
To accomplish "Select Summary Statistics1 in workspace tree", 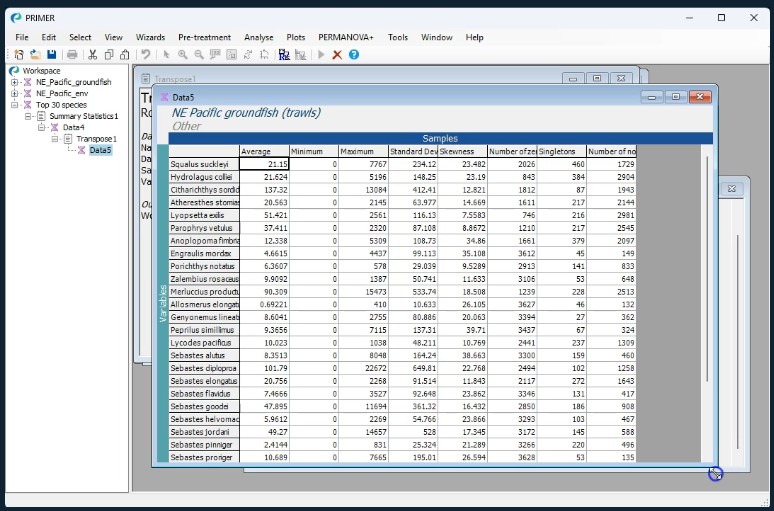I will pyautogui.click(x=84, y=116).
